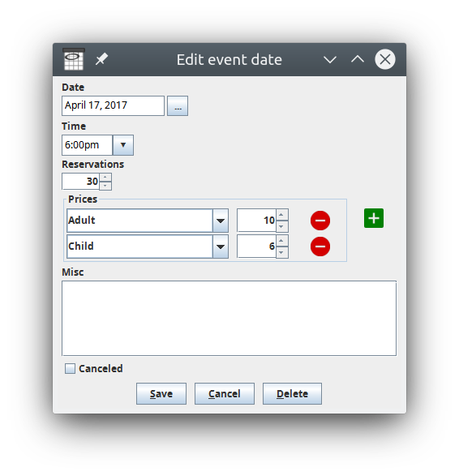Open the date picker ellipsis button
Screen dimensions: 459x476
click(x=178, y=106)
